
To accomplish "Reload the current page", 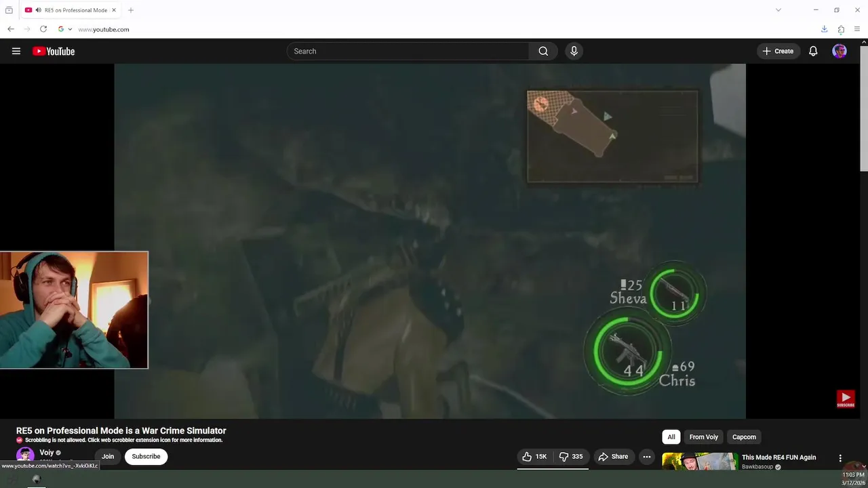I will click(43, 29).
